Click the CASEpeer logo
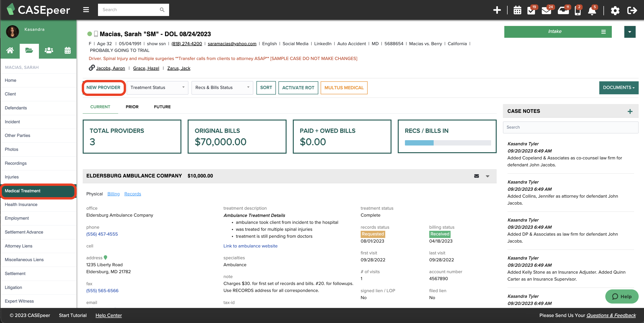Image resolution: width=644 pixels, height=323 pixels. click(38, 10)
